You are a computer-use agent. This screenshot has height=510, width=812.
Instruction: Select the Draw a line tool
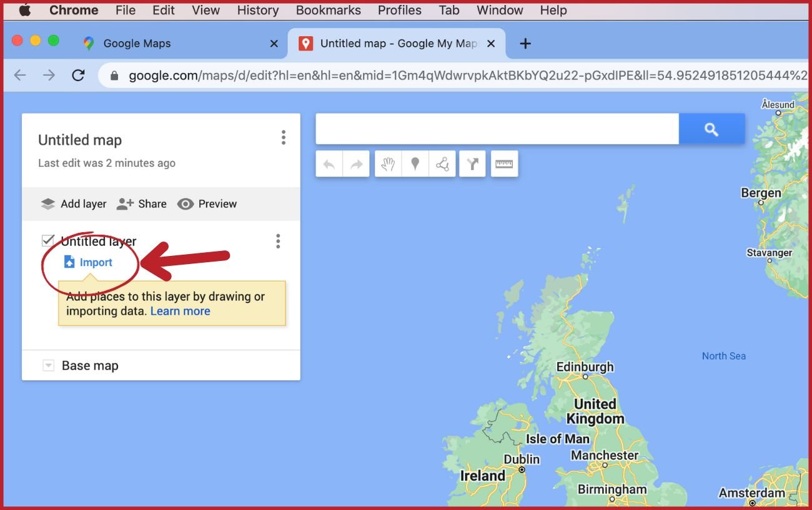tap(442, 164)
